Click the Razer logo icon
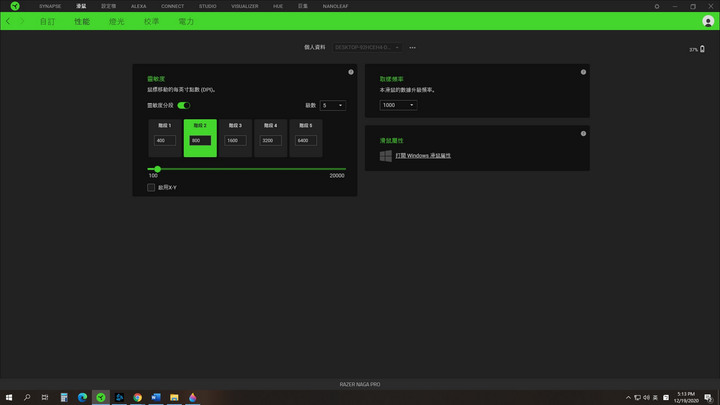720x405 pixels. (x=15, y=6)
